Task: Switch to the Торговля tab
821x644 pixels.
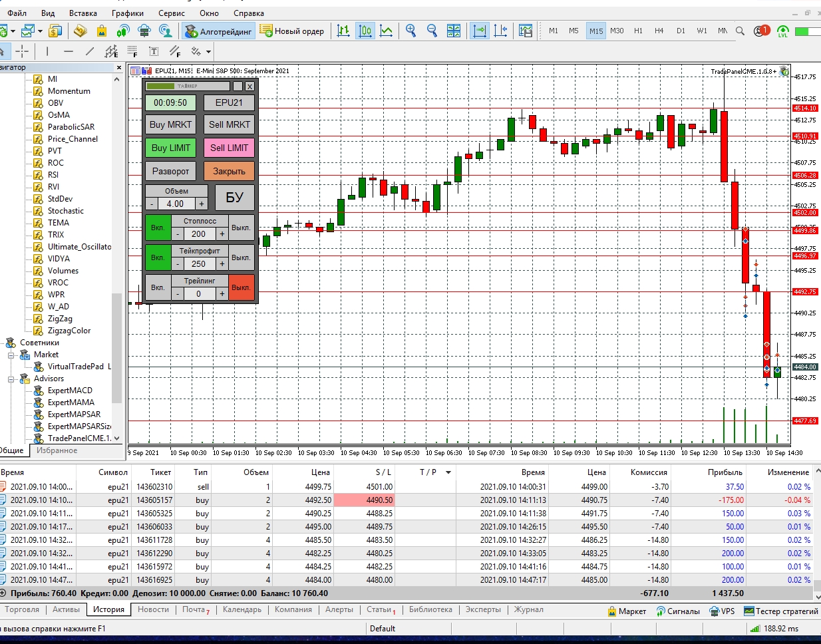Action: (x=22, y=609)
